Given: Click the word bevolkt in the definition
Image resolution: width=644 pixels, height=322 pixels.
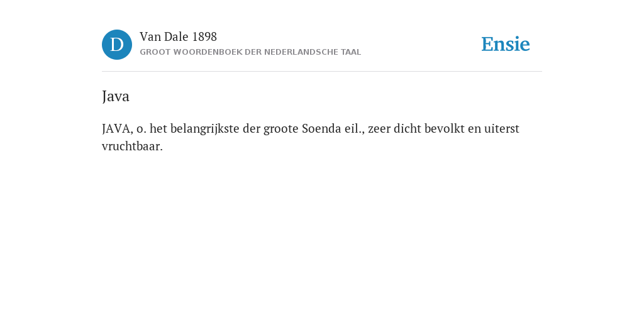Looking at the screenshot, I should tap(445, 129).
